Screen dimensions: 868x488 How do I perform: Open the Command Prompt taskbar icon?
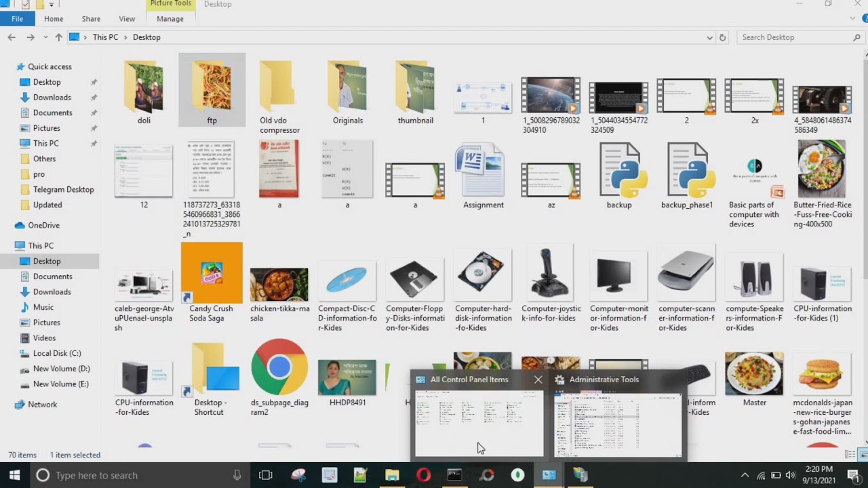tap(455, 475)
